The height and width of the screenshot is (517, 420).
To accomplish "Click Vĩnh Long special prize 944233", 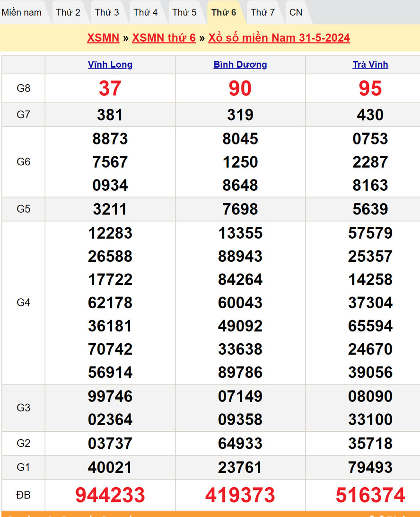I will 110,495.
